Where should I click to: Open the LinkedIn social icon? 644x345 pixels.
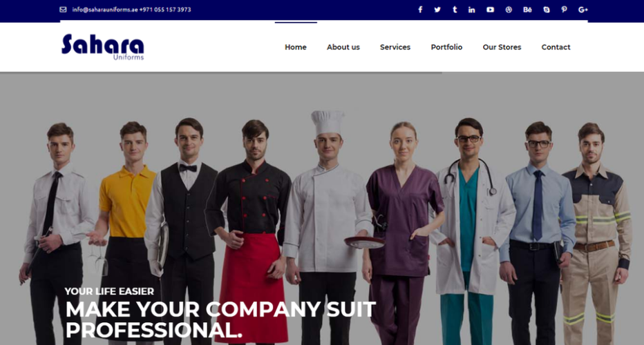coord(471,10)
